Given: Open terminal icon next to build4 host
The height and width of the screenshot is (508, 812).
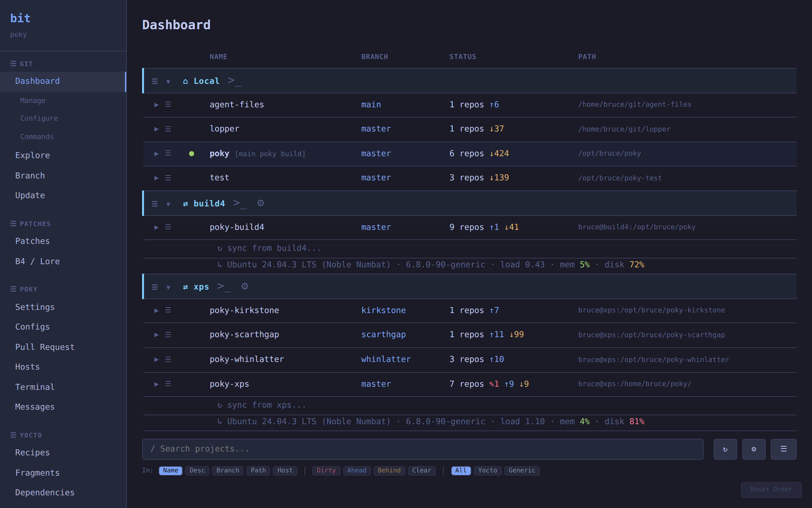Looking at the screenshot, I should click(x=240, y=203).
